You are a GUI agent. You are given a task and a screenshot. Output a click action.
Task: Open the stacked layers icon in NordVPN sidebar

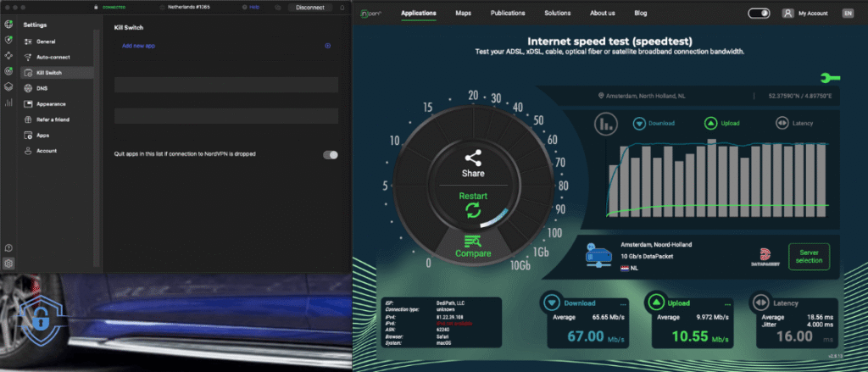pyautogui.click(x=8, y=86)
